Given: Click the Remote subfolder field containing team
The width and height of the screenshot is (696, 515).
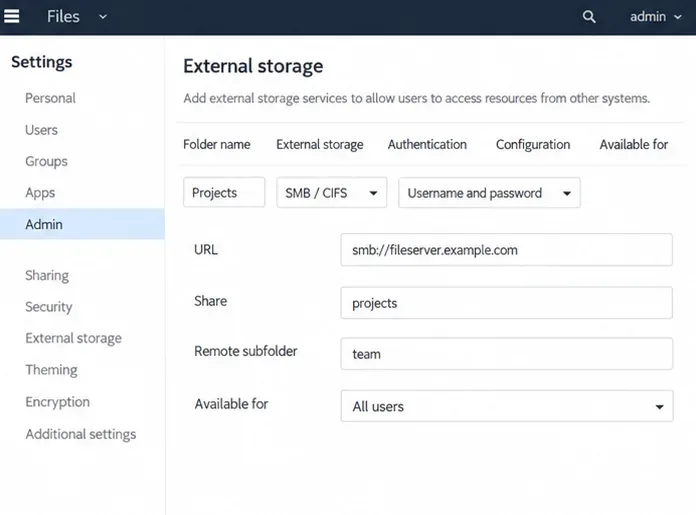Looking at the screenshot, I should [506, 354].
